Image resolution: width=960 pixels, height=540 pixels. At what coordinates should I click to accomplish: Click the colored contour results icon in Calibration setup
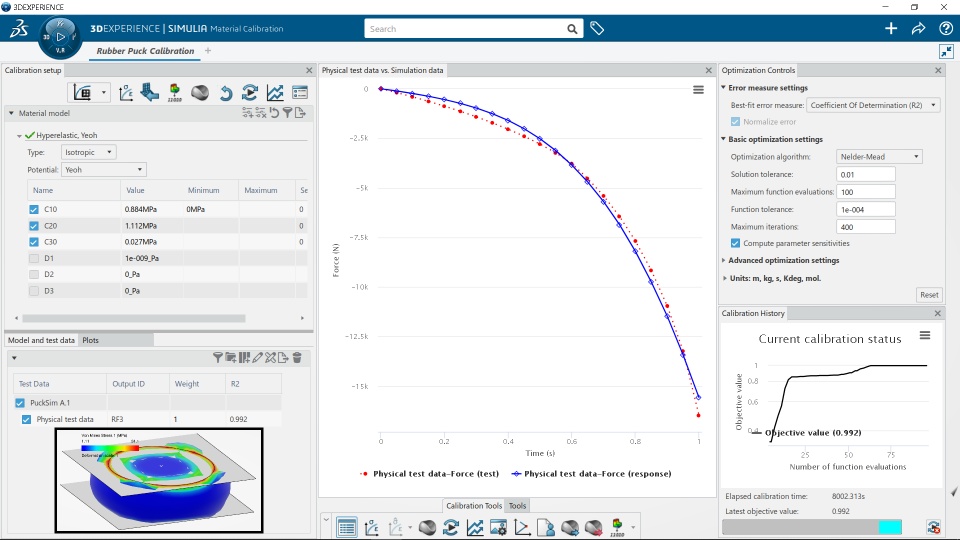[x=174, y=92]
